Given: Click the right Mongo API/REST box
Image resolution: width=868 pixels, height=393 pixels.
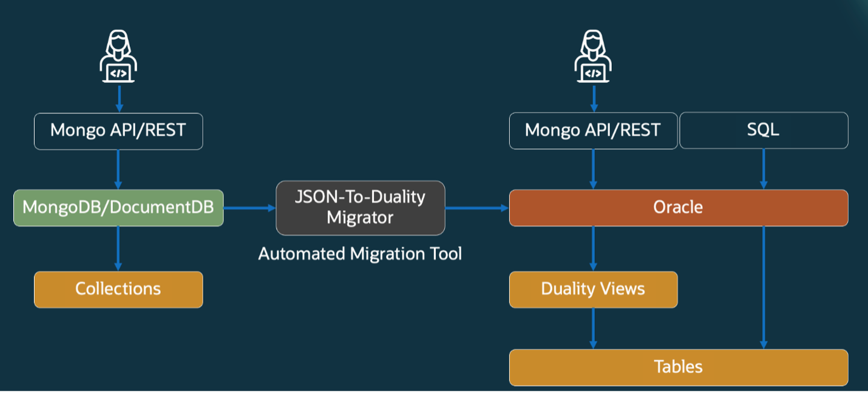Looking at the screenshot, I should pos(593,131).
